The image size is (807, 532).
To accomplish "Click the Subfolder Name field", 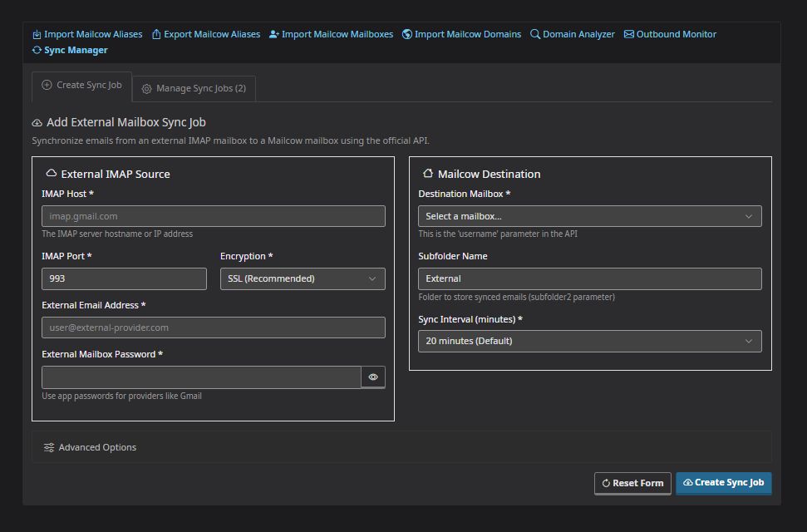I will click(589, 278).
